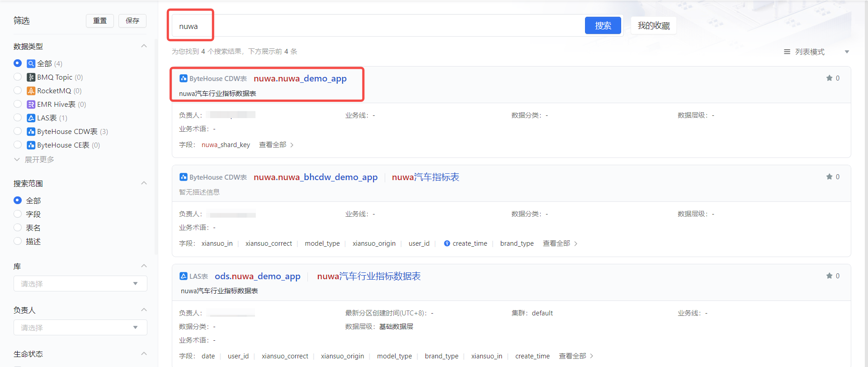Image resolution: width=868 pixels, height=367 pixels.
Task: Set search scope to 表名
Action: click(x=18, y=228)
